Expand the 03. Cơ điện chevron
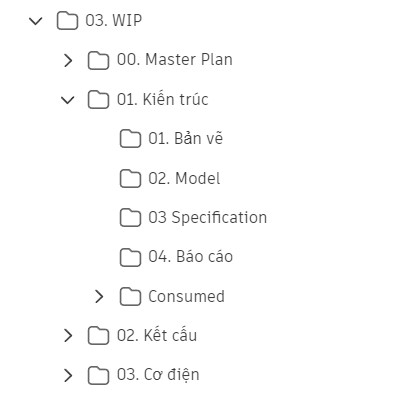 pyautogui.click(x=68, y=375)
